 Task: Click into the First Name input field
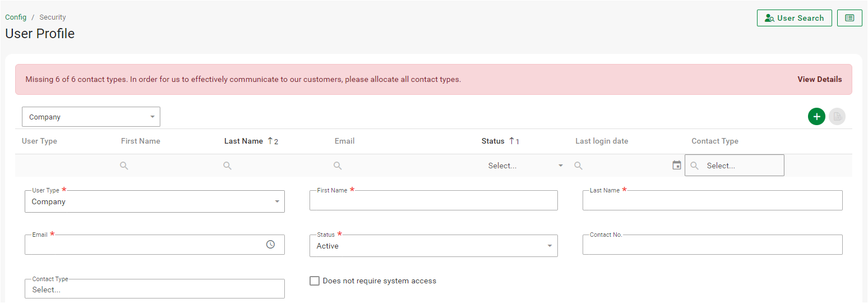(x=433, y=201)
